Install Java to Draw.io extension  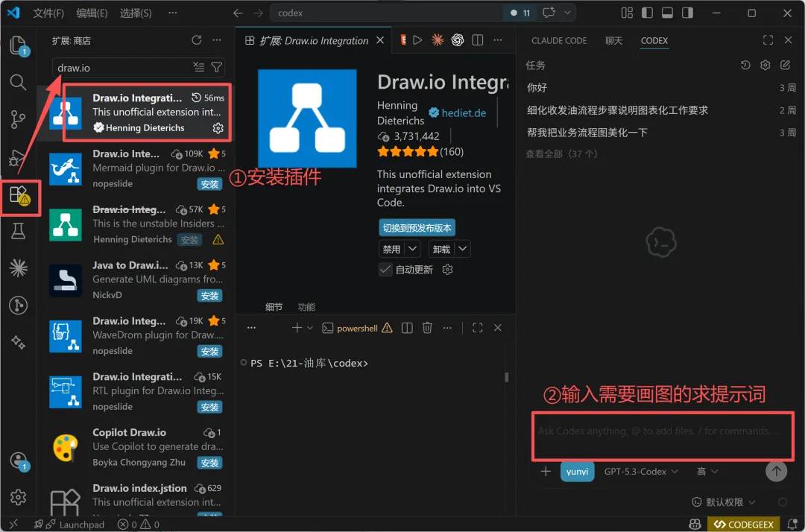click(x=209, y=296)
